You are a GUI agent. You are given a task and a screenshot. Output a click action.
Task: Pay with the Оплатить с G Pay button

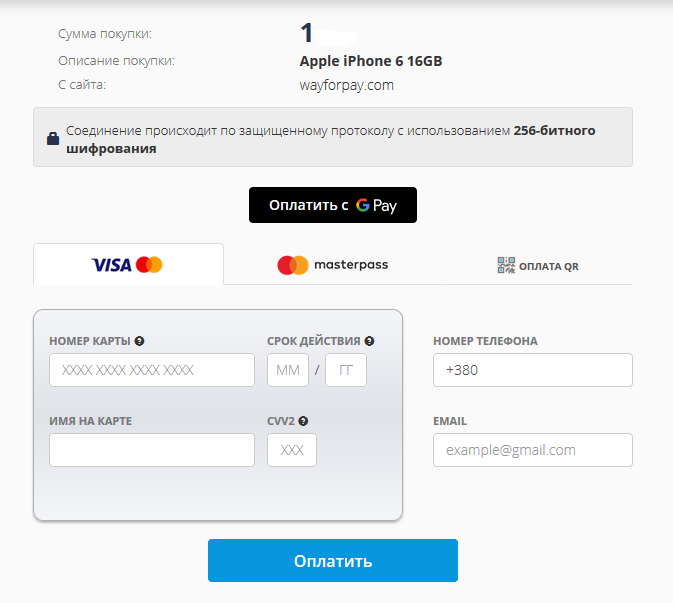click(333, 205)
